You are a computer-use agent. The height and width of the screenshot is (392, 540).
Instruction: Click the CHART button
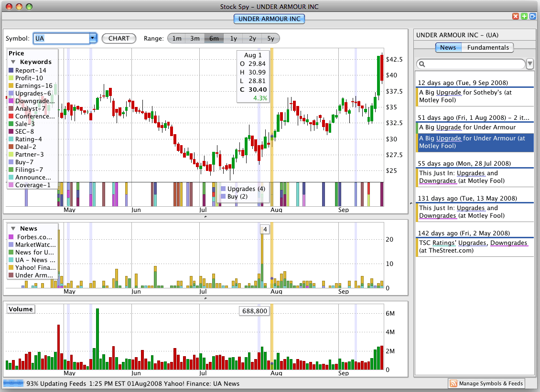pos(119,39)
